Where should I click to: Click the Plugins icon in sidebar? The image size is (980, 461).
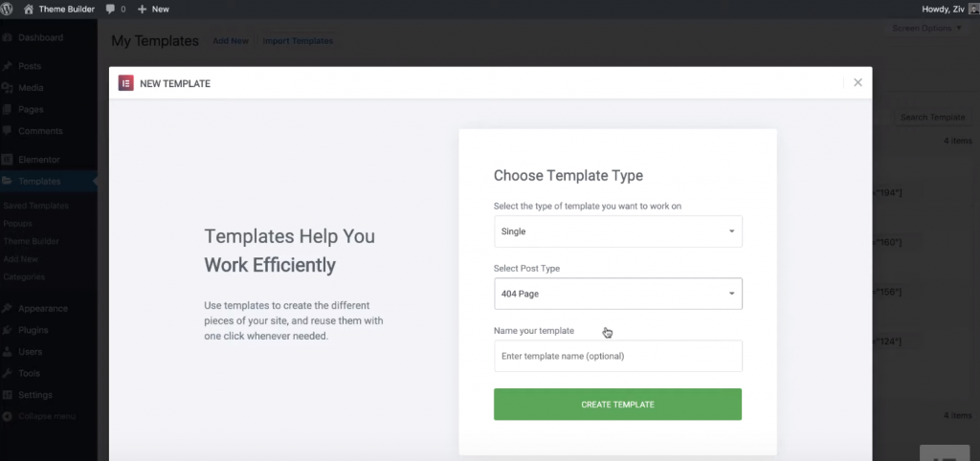(8, 330)
